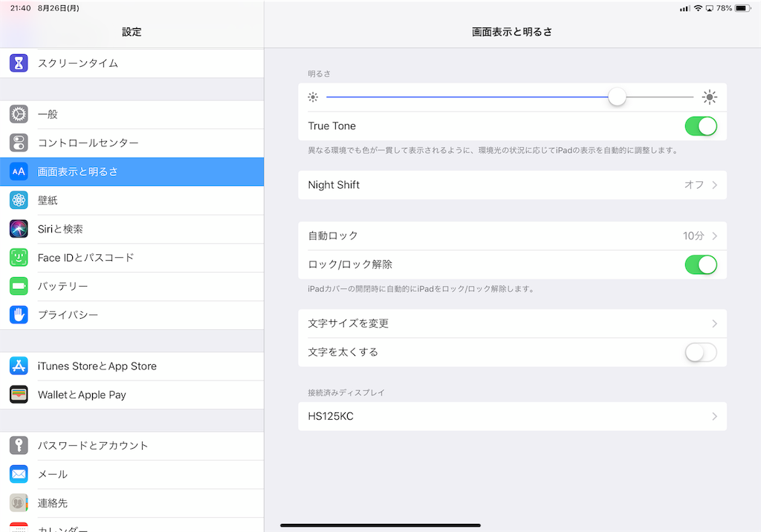Tap the オフ Night Shift value
Screen dimensions: 761x532
(694, 185)
